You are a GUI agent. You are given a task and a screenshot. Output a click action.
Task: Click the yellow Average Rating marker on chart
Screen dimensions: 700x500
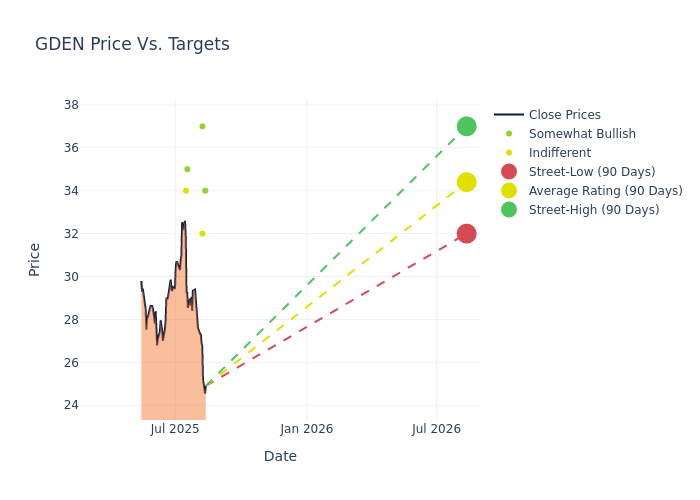pos(466,182)
